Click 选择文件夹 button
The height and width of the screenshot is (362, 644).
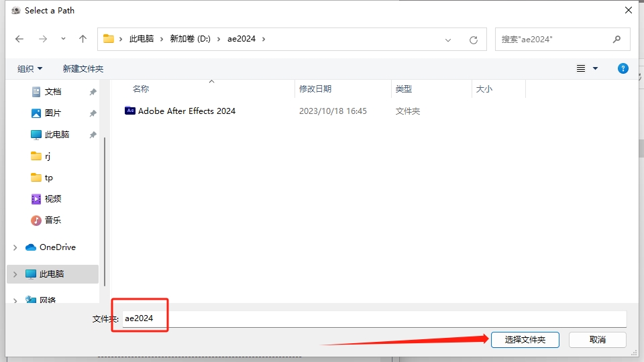coord(525,340)
